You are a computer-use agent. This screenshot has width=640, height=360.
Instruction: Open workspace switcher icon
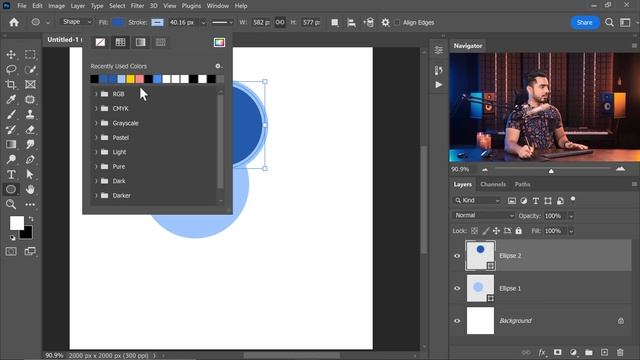pos(625,22)
